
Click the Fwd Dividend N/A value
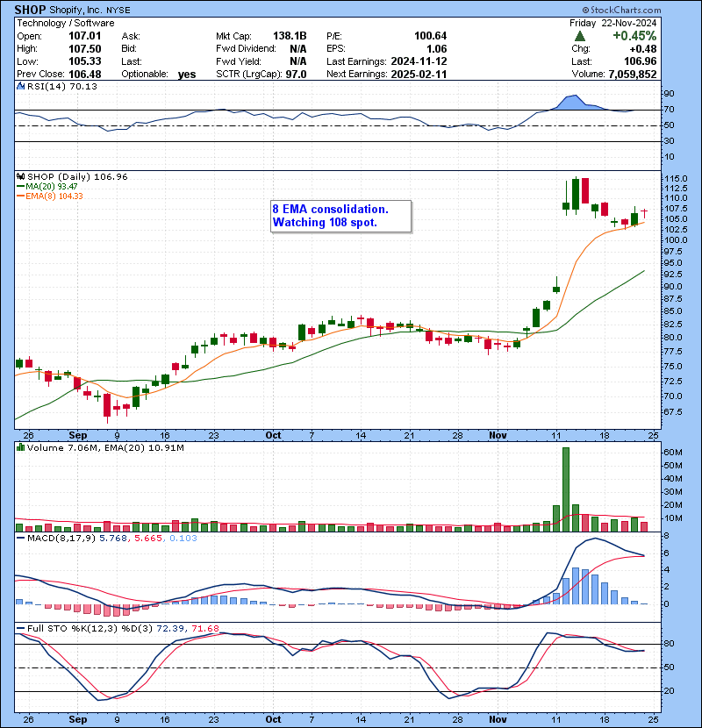pyautogui.click(x=297, y=49)
